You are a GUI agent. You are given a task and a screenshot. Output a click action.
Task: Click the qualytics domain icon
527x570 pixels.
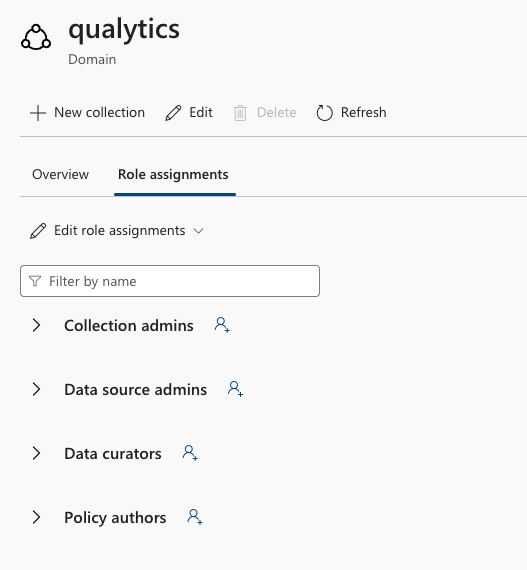click(x=36, y=37)
